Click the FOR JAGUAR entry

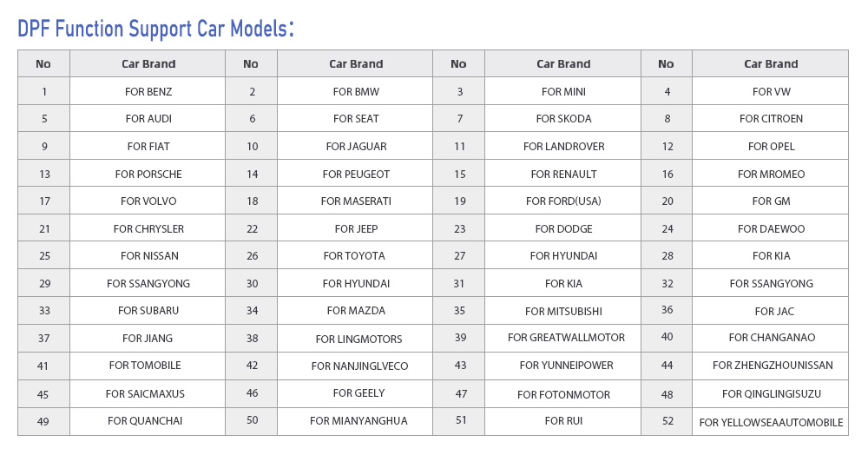click(356, 147)
